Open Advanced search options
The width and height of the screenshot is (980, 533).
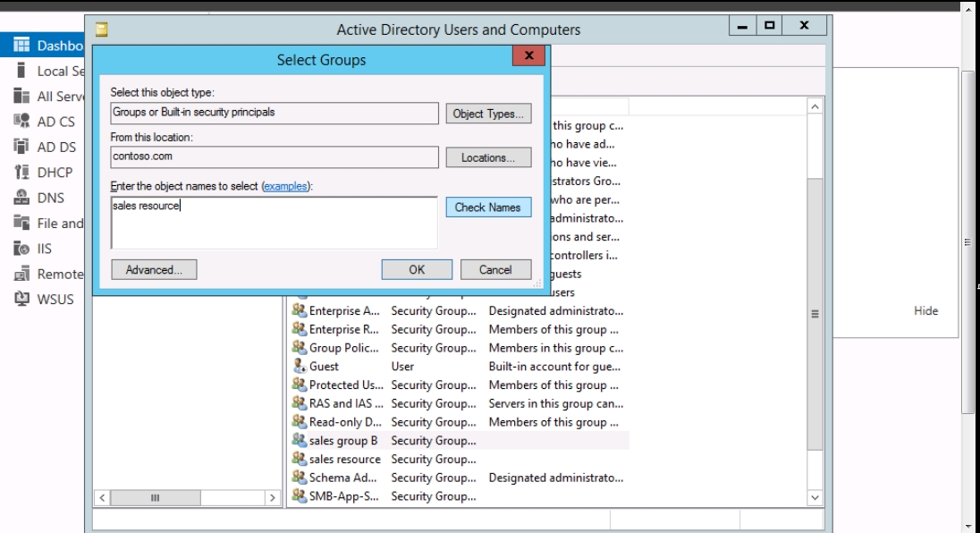point(154,269)
